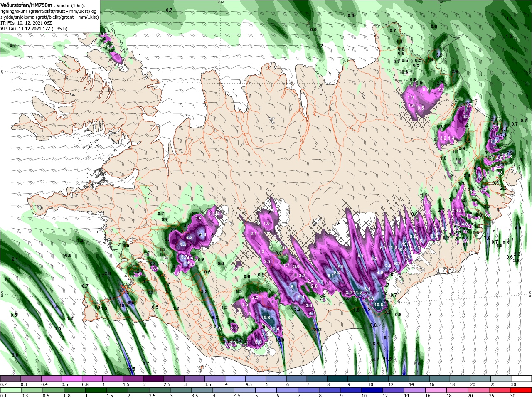Select the upper legend swatch labeled 3
This screenshot has width=532, height=399.
click(194, 378)
